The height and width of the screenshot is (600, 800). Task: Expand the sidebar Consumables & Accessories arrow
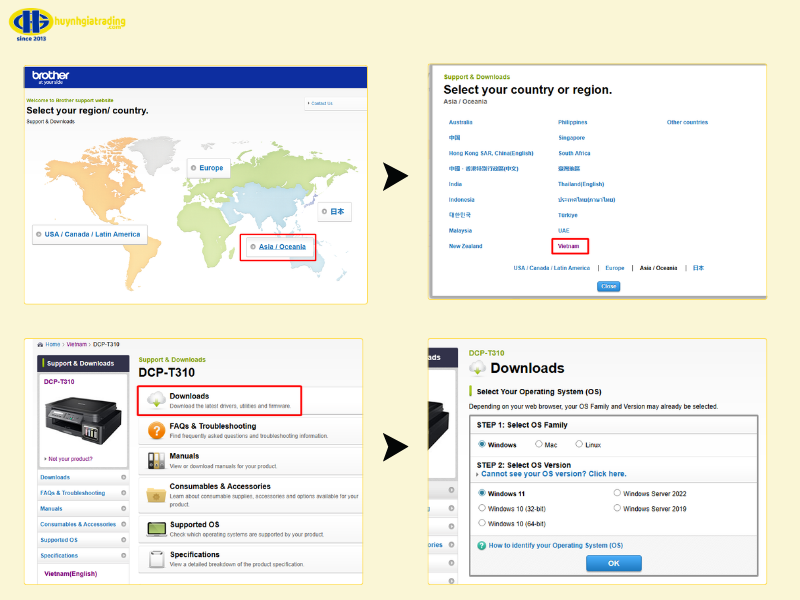pos(123,524)
